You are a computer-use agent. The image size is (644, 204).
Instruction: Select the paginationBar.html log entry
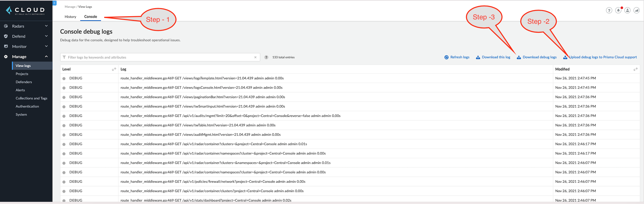coord(350,97)
